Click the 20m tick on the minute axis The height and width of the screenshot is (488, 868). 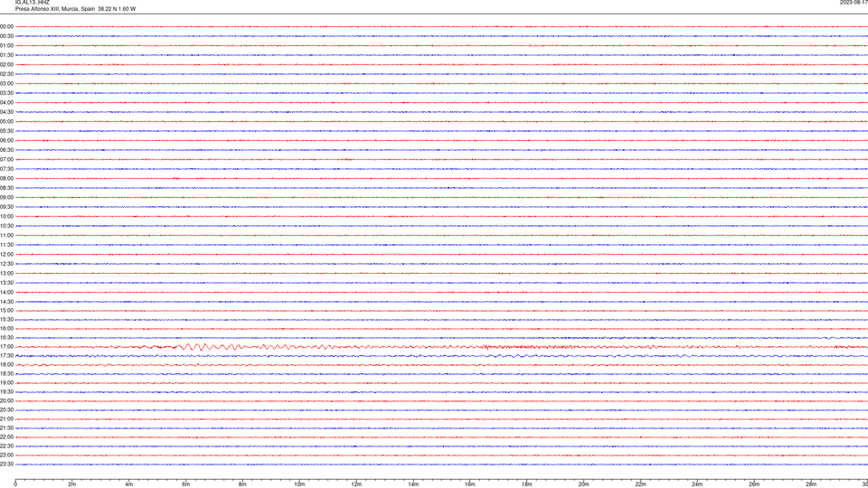coord(583,484)
